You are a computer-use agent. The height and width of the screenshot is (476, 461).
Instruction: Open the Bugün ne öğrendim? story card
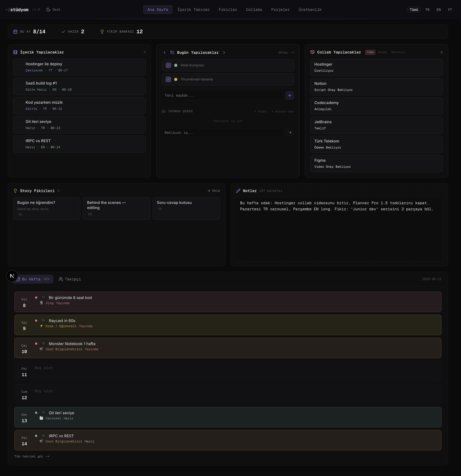(x=47, y=209)
